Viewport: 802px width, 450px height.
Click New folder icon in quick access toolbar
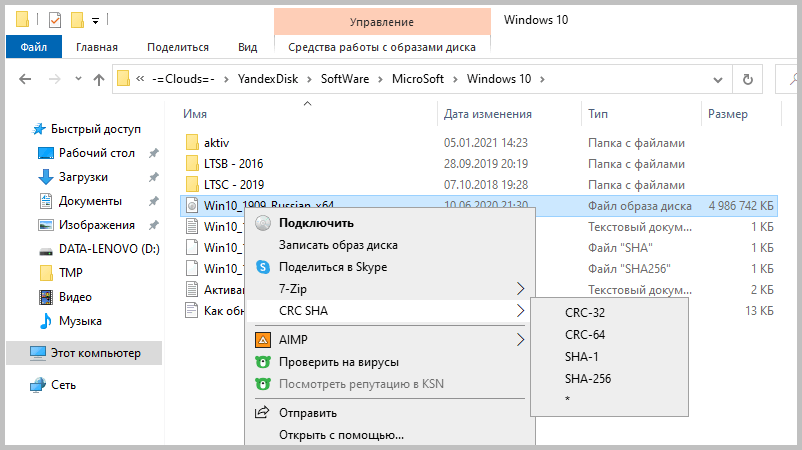(77, 20)
